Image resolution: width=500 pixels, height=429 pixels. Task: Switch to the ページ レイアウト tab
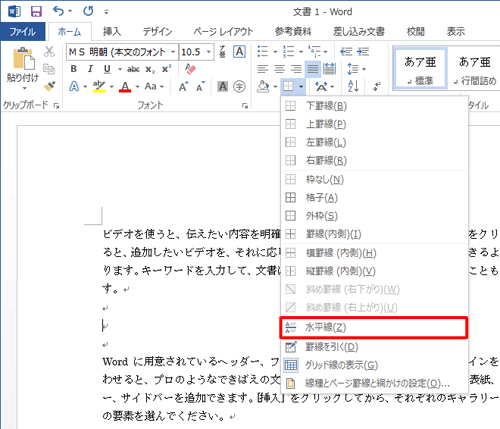[x=223, y=32]
